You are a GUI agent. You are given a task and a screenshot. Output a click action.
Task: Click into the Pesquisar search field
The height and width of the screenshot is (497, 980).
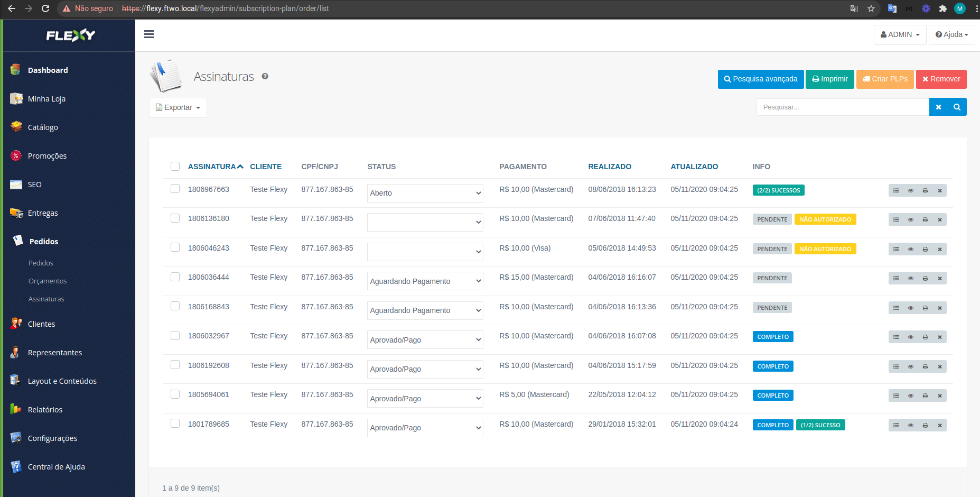842,107
